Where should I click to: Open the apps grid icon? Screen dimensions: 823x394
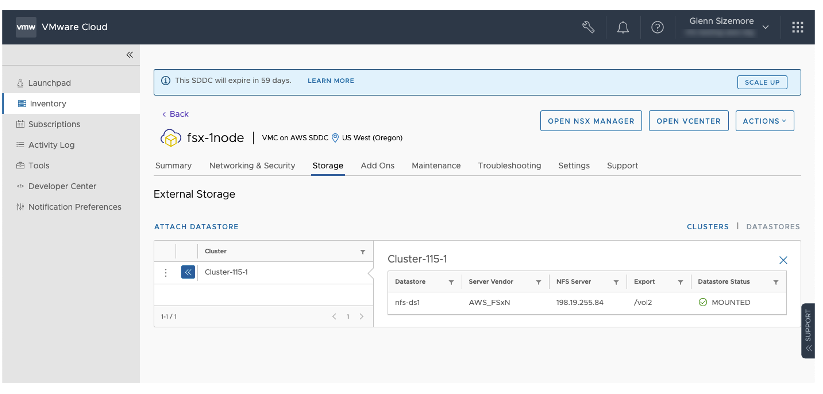tap(797, 27)
